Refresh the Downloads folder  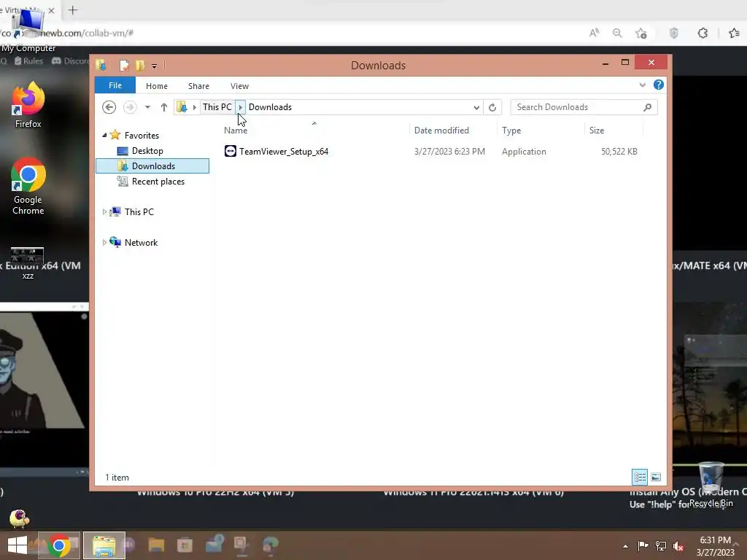click(x=492, y=108)
